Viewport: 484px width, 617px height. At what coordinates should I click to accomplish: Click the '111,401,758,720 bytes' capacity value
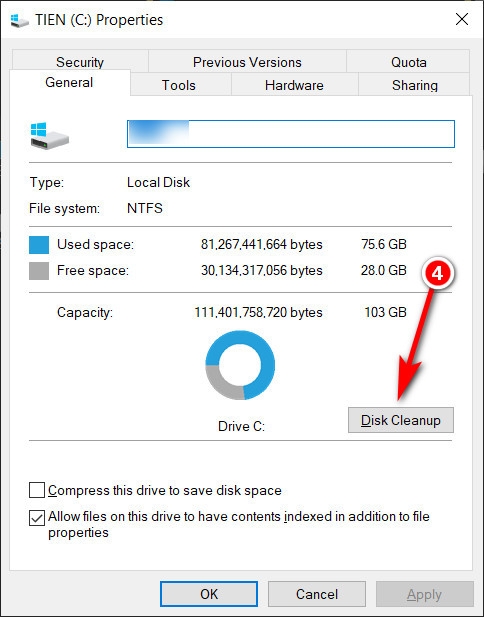(259, 312)
